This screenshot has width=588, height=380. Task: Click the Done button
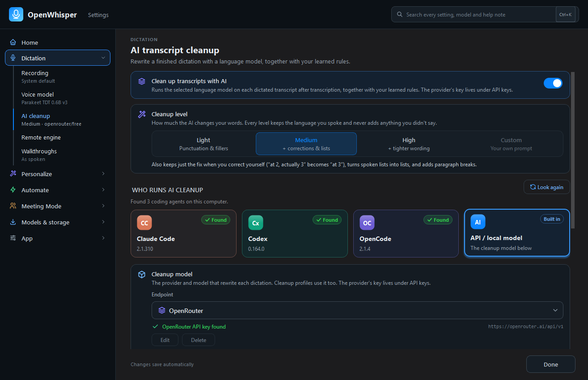551,364
